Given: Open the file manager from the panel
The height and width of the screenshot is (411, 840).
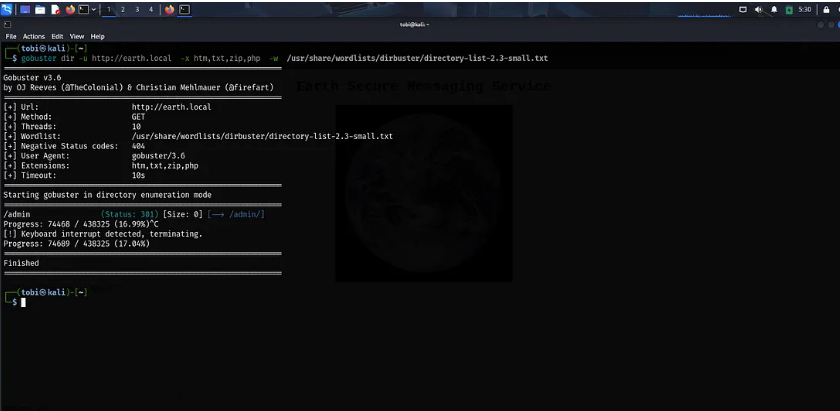Looking at the screenshot, I should [x=40, y=10].
